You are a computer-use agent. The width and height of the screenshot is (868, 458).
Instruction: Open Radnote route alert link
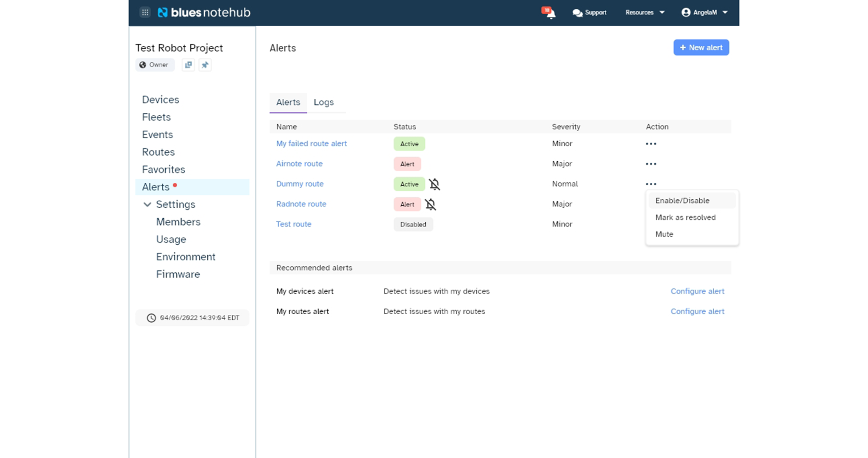tap(301, 204)
